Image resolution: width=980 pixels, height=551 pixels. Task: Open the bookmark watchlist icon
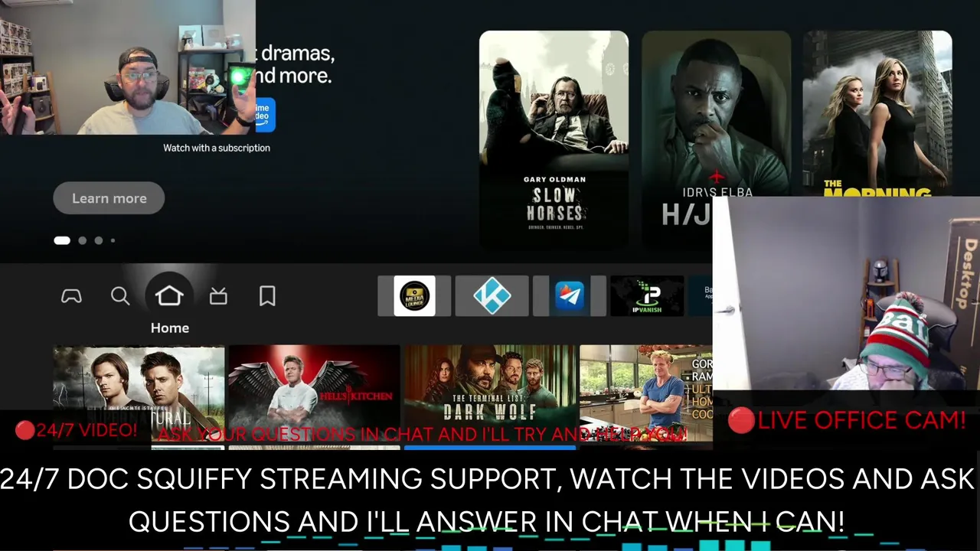pyautogui.click(x=267, y=296)
